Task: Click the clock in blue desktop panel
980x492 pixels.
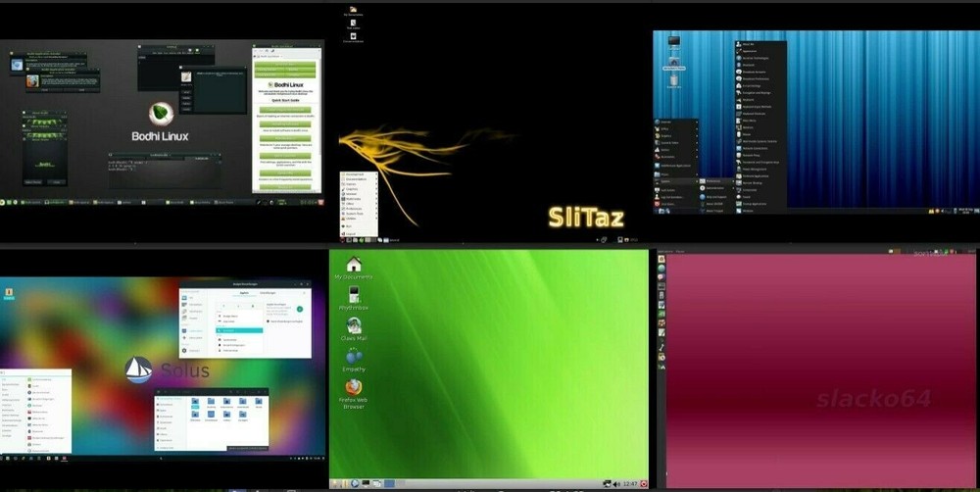Action: tap(963, 212)
